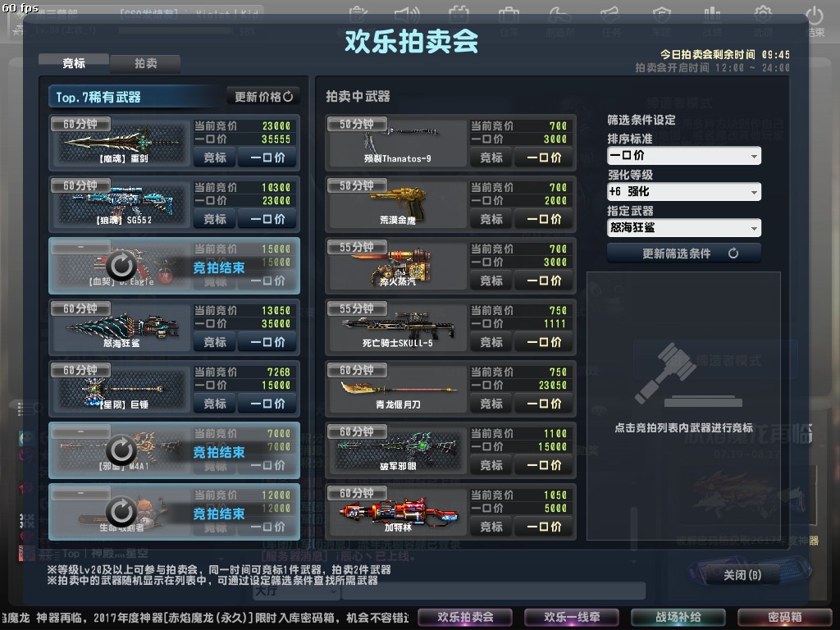
Task: Select the 荒漠金鹰 golden pistol image
Action: click(x=398, y=203)
